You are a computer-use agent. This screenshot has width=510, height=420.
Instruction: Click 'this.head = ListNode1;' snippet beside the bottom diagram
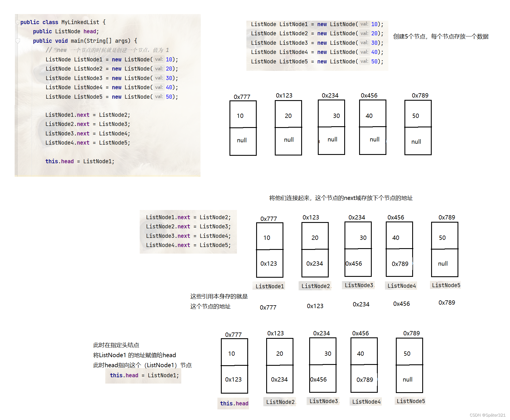click(x=144, y=376)
